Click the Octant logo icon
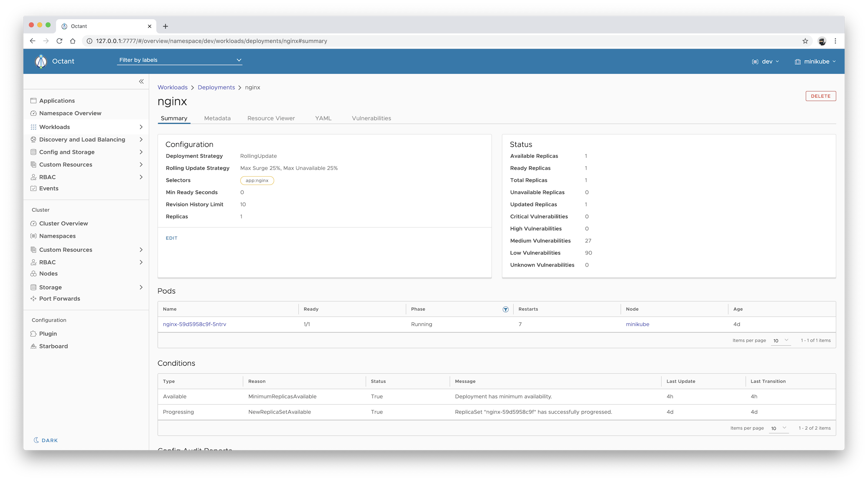 (41, 61)
